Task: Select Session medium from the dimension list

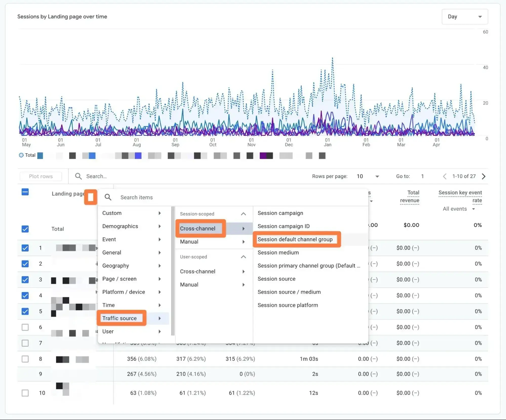Action: (278, 252)
